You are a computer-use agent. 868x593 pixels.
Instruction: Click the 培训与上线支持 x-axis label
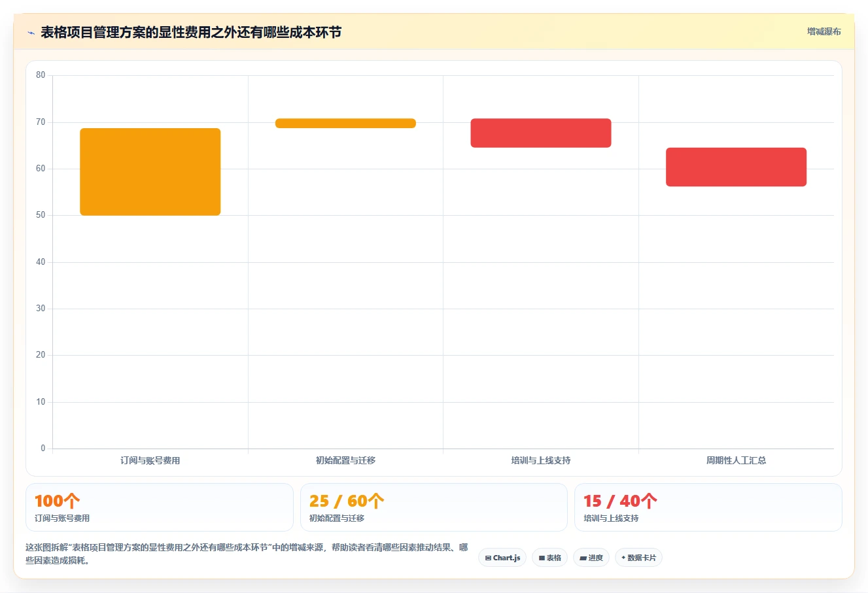coord(541,460)
